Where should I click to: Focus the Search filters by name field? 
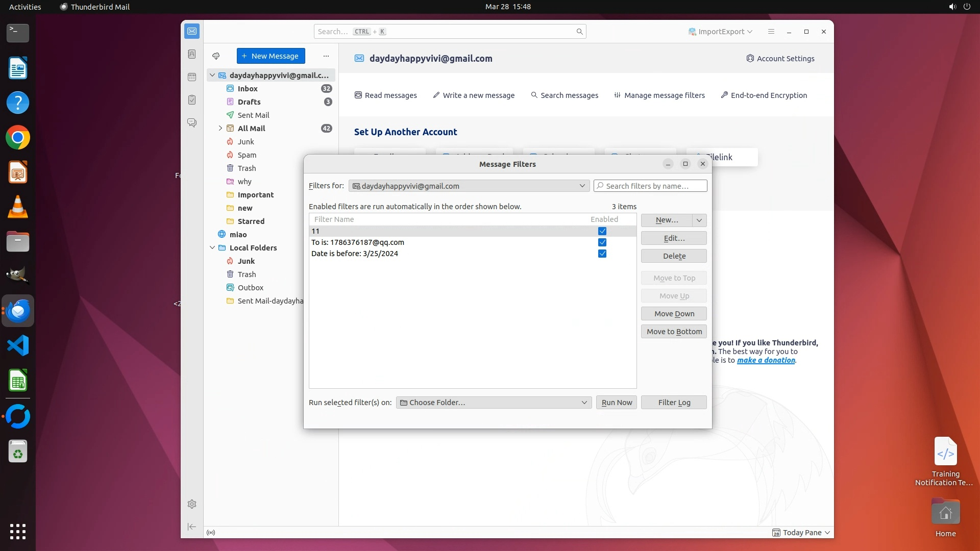(x=651, y=186)
